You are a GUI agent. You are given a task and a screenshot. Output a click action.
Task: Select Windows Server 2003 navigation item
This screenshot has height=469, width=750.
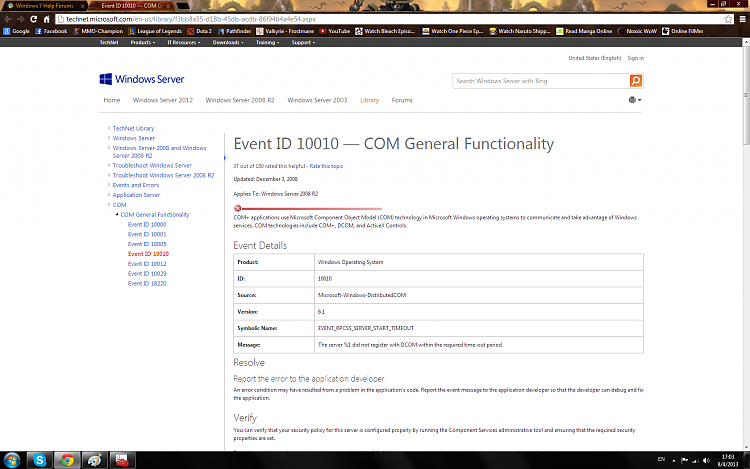click(x=317, y=100)
